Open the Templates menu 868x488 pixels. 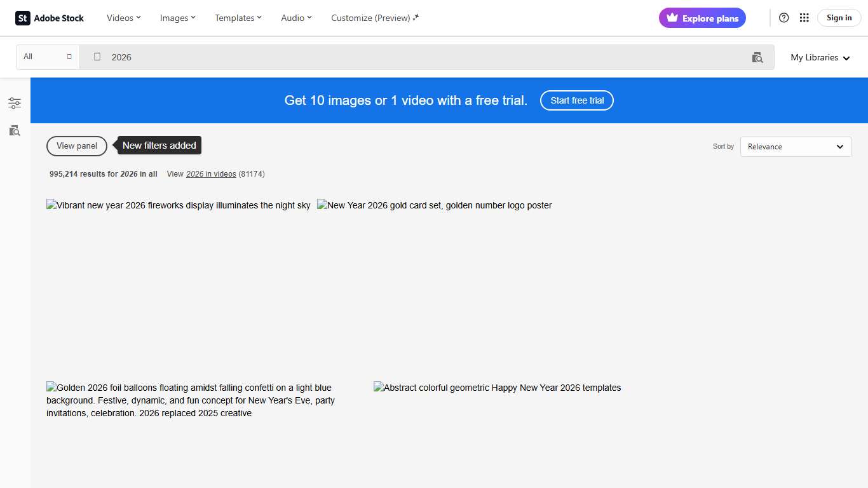pyautogui.click(x=238, y=18)
